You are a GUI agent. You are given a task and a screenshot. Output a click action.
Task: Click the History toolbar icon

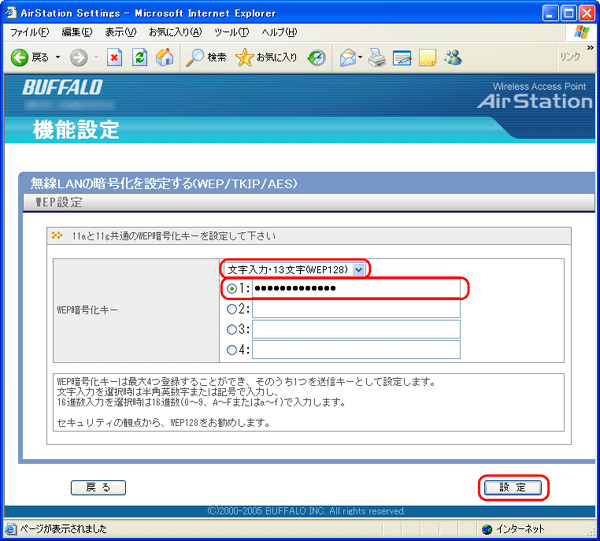pos(316,57)
